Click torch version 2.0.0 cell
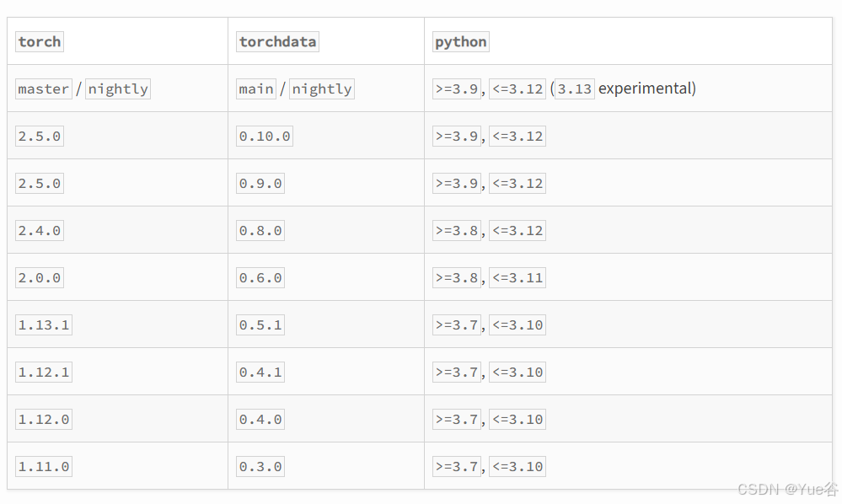842x504 pixels. [40, 278]
